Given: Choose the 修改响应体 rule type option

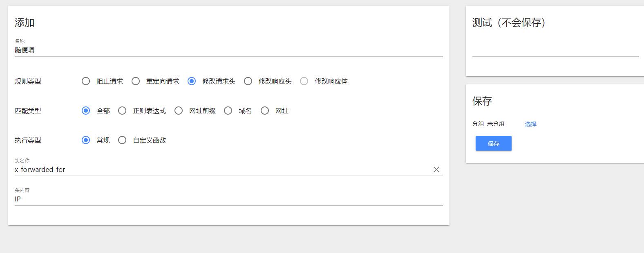Looking at the screenshot, I should click(304, 81).
